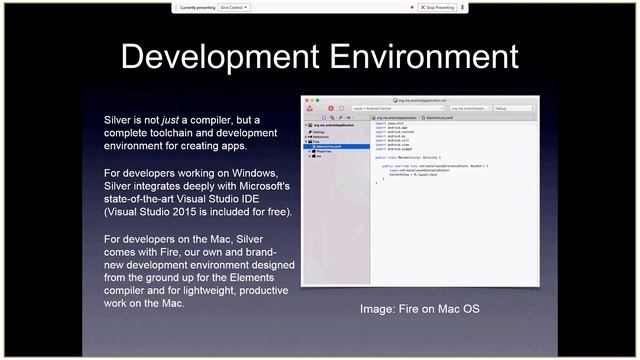The height and width of the screenshot is (360, 640).
Task: Click the red build icon in Fire toolbar
Action: click(310, 108)
